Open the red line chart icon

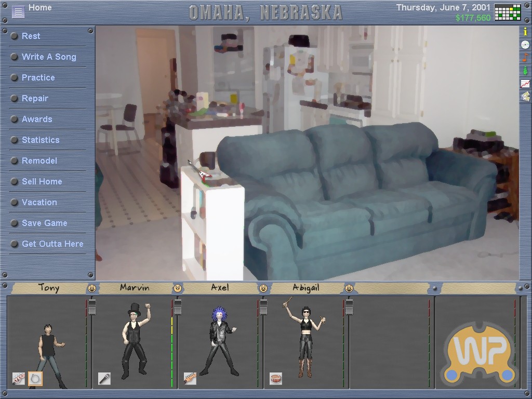pos(525,84)
